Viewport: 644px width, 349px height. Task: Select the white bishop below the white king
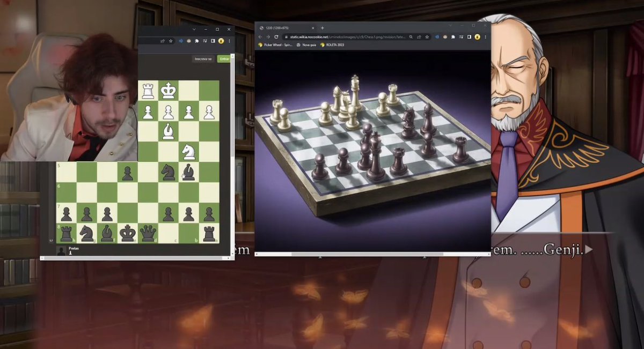click(x=169, y=131)
